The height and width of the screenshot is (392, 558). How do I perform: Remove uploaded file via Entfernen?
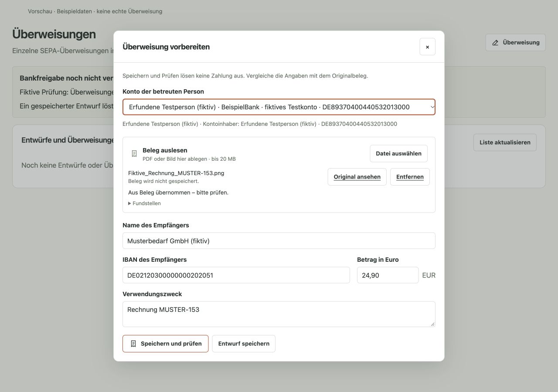coord(410,177)
